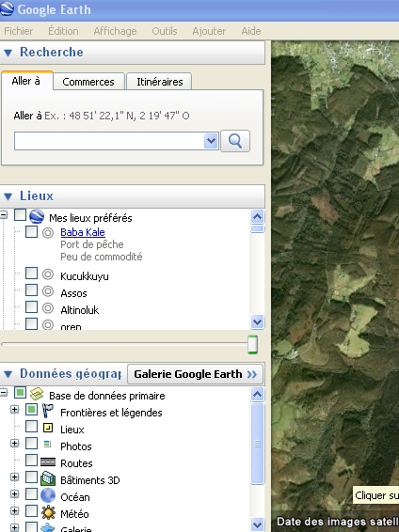Click the placemark icon next to Baba Kale
The image size is (399, 532).
coord(48,233)
